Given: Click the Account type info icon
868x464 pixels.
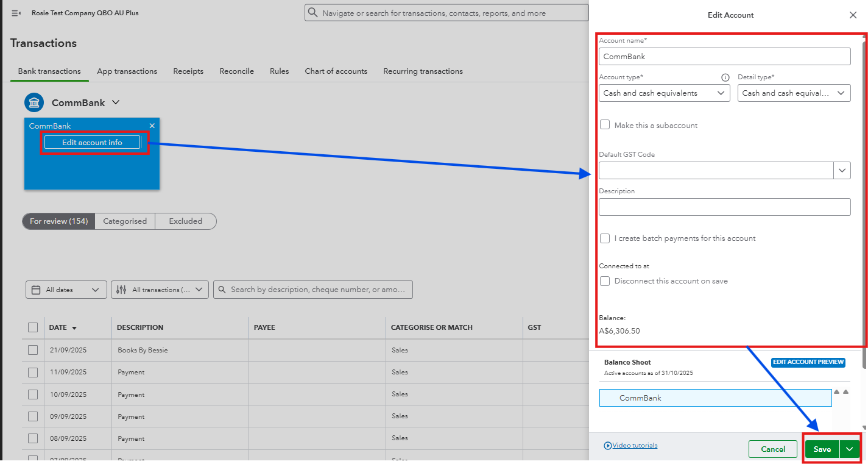Looking at the screenshot, I should 725,77.
